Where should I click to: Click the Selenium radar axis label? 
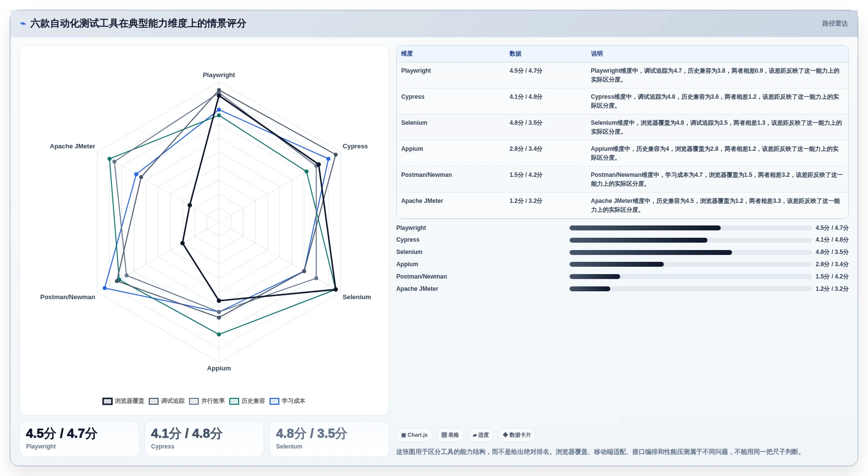pyautogui.click(x=356, y=297)
